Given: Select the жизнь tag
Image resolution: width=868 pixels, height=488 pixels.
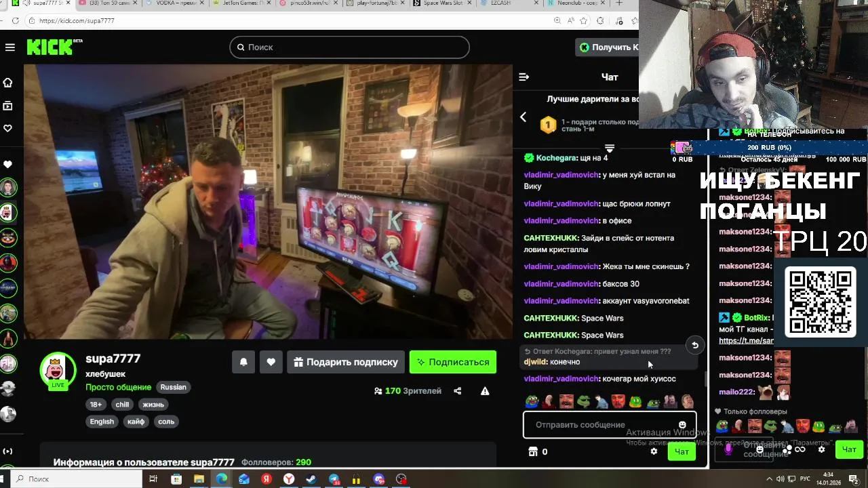Looking at the screenshot, I should pyautogui.click(x=153, y=405).
